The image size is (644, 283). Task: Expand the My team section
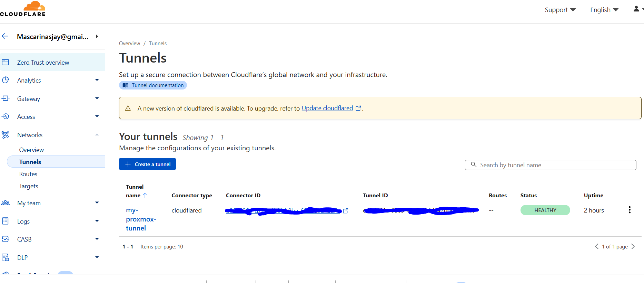97,203
